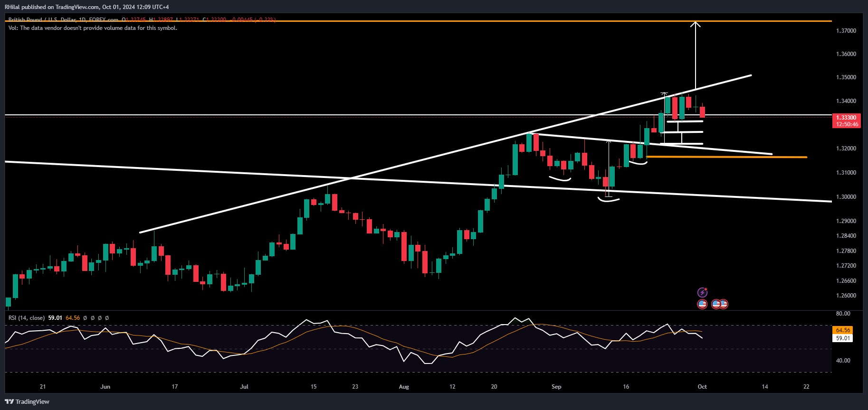868x410 pixels.
Task: Click the 1.32000 price axis label
Action: tap(846, 149)
